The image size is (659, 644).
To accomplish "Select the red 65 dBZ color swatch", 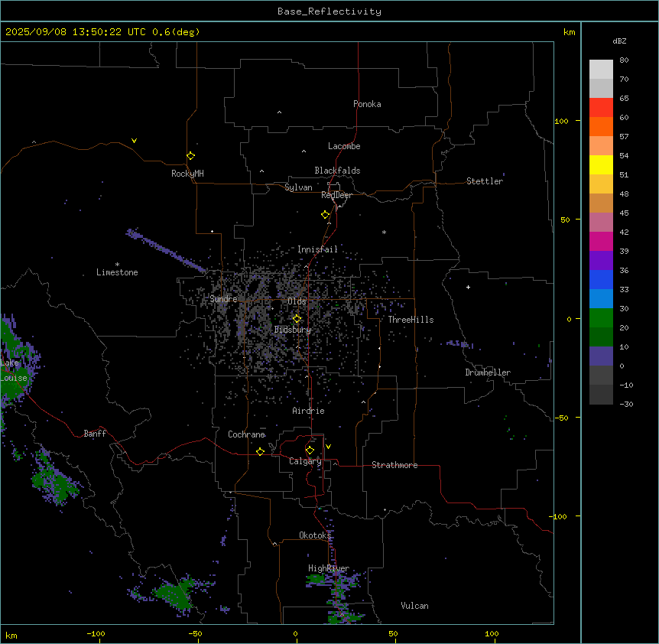I will pos(601,107).
